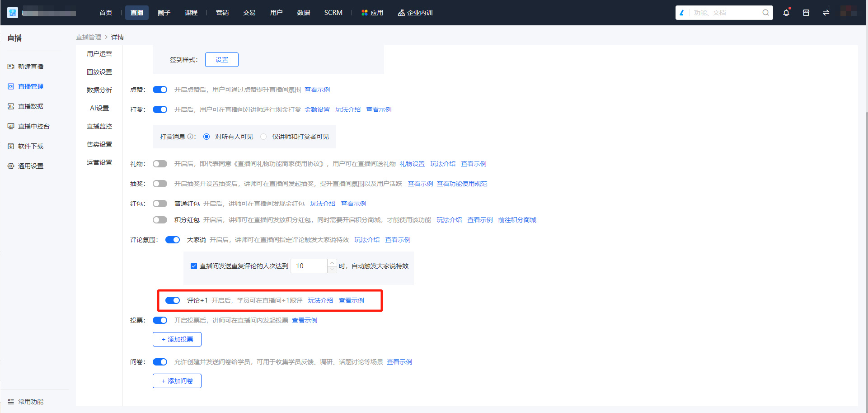The width and height of the screenshot is (868, 413).
Task: Open the notification bell
Action: (786, 13)
